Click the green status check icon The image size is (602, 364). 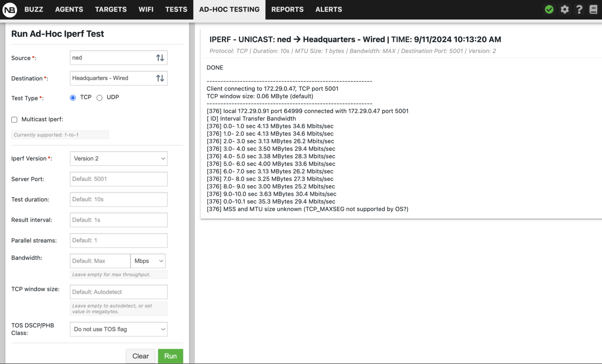(549, 9)
